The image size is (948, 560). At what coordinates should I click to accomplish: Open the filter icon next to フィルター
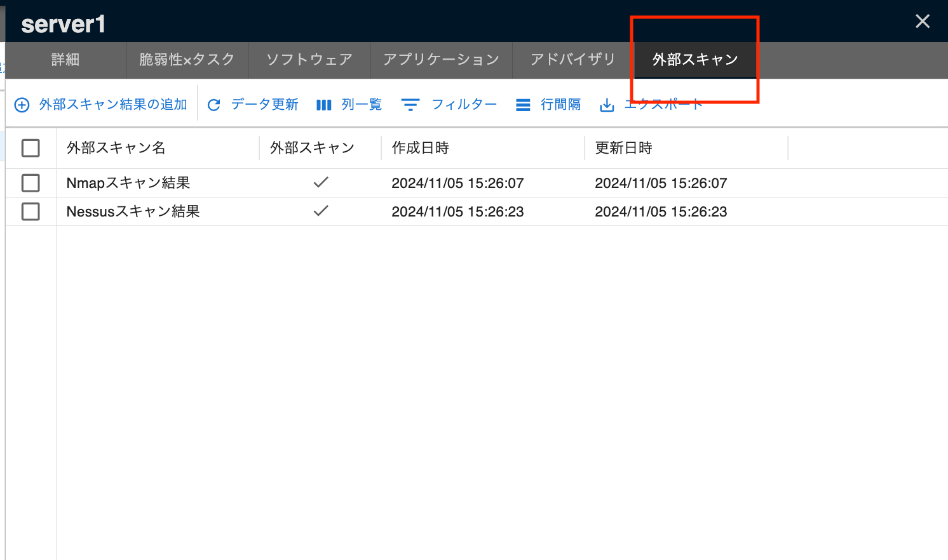pyautogui.click(x=411, y=104)
